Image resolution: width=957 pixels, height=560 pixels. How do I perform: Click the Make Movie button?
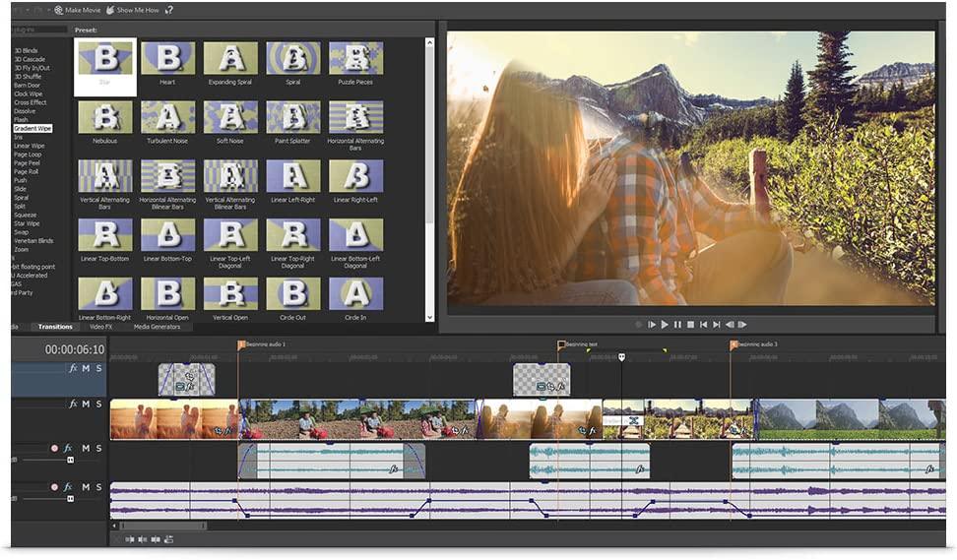point(76,10)
